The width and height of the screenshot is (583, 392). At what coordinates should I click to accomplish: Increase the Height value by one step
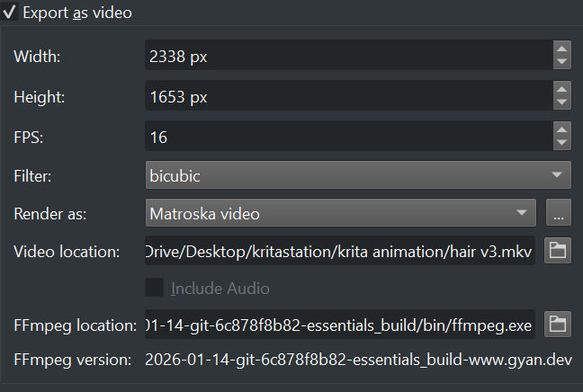coord(562,89)
